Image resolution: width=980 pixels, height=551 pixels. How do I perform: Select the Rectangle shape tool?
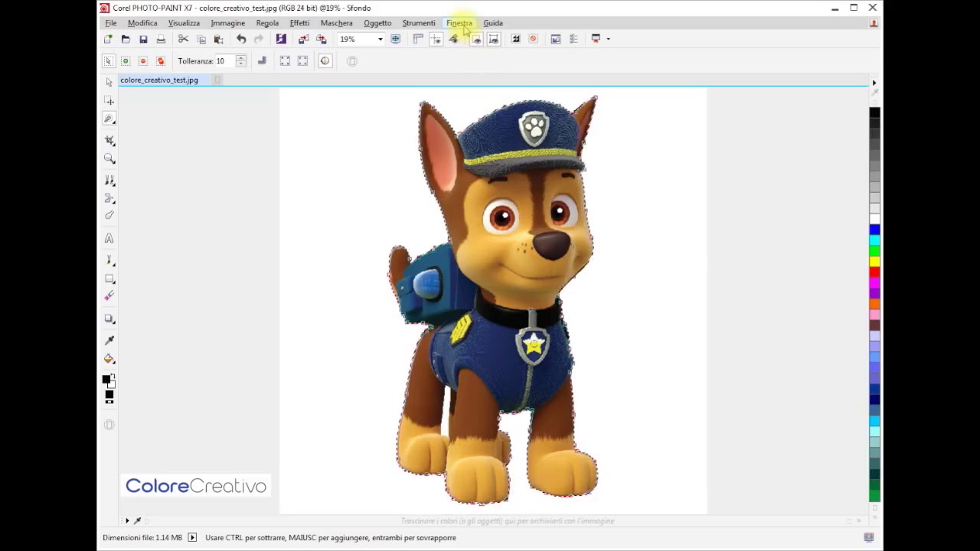(109, 279)
